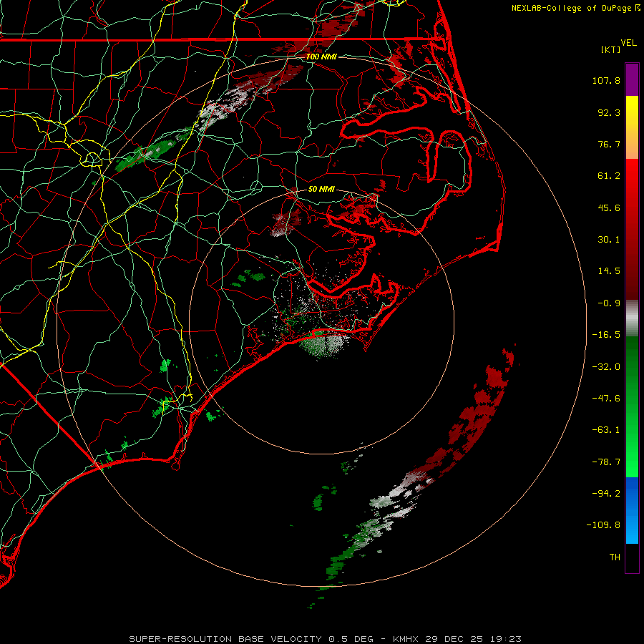Click the 76.7 scale value
The width and height of the screenshot is (644, 644).
[x=609, y=144]
